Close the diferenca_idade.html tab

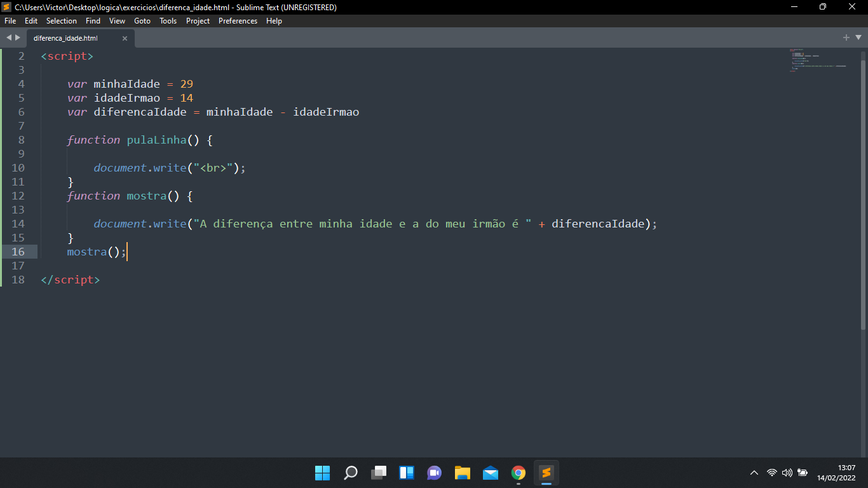coord(125,38)
